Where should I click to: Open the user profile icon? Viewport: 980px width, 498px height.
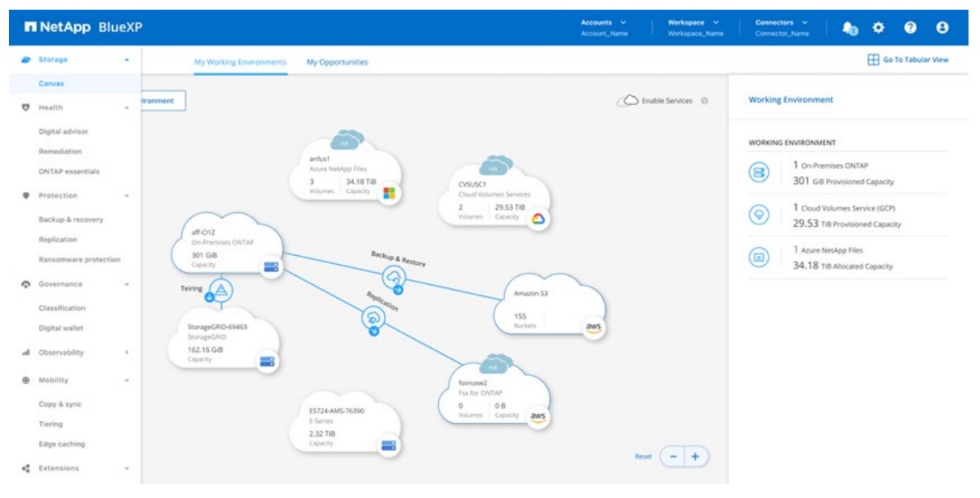coord(941,27)
